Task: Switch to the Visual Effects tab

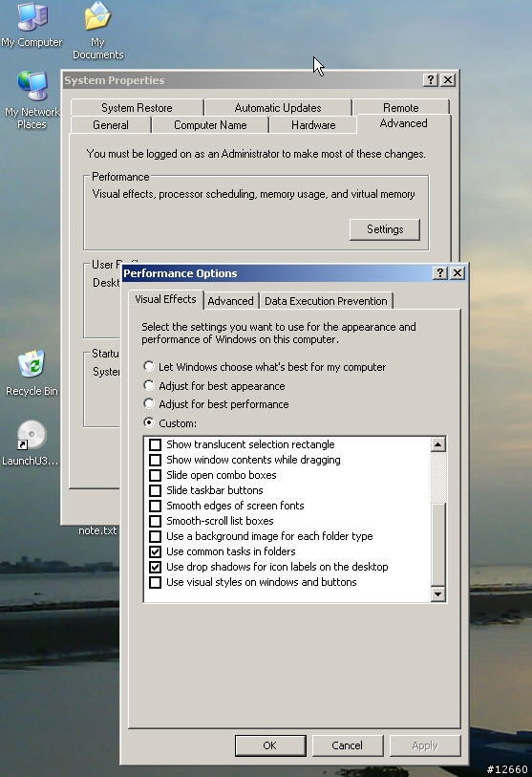Action: (165, 299)
